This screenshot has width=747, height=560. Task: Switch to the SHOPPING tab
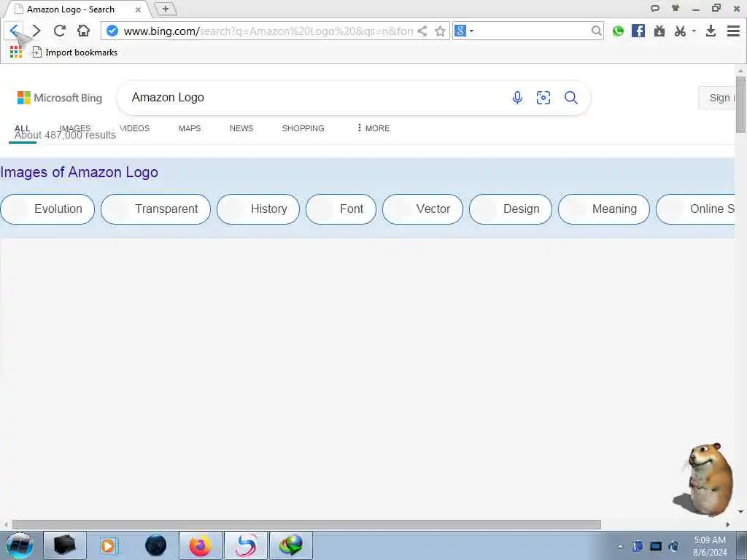(x=303, y=128)
